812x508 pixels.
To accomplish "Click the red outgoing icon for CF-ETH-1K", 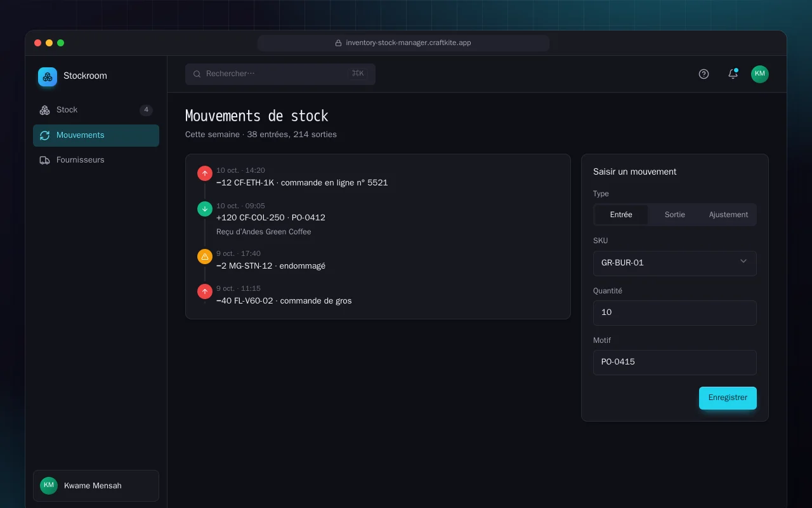I will click(x=204, y=173).
